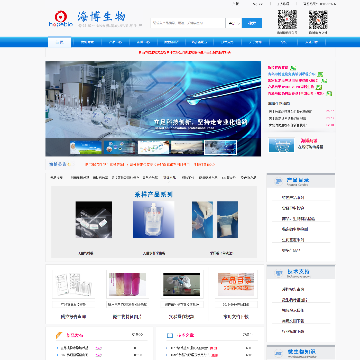
Task: Select the second item in the blue navigation bar
Action: click(87, 42)
